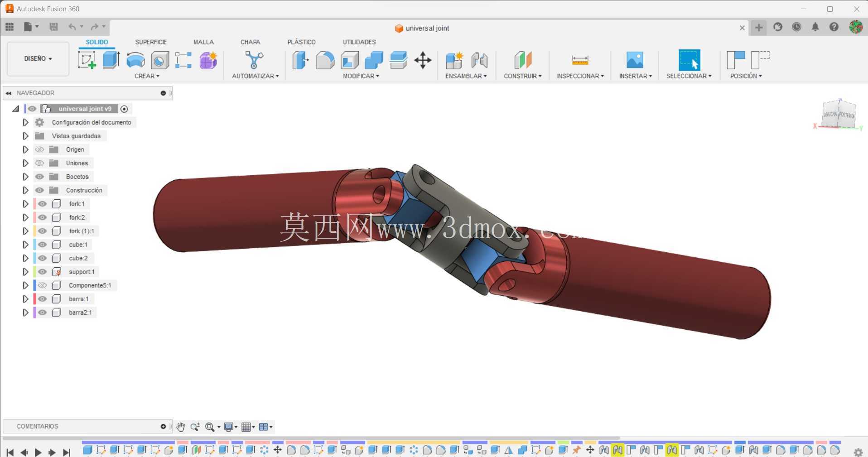The image size is (868, 457).
Task: Select the Fillet tool icon
Action: pyautogui.click(x=325, y=60)
